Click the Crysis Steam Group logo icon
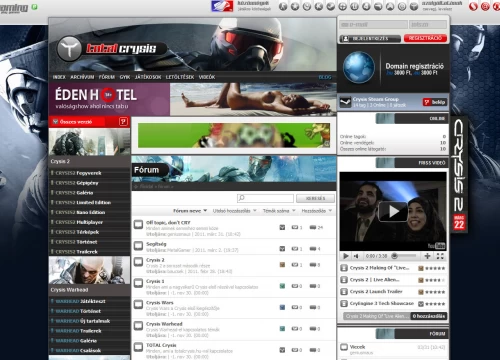This screenshot has width=500, height=360. 345,102
